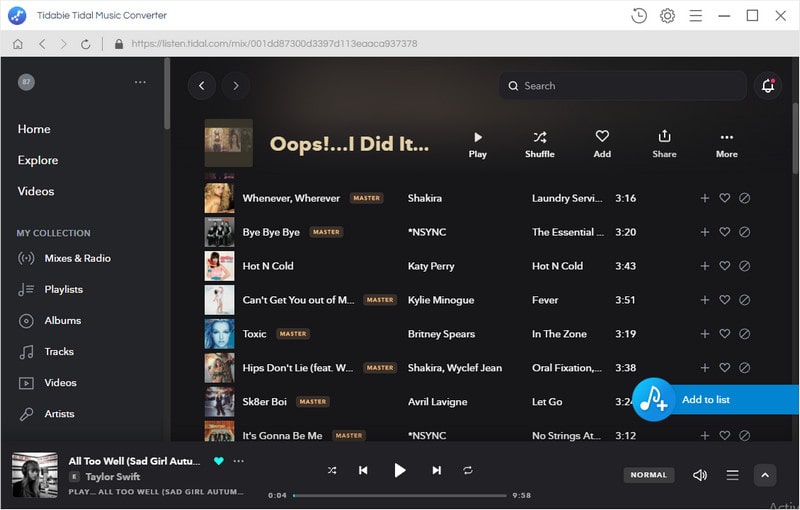Block the Bye Bye Bye track
The width and height of the screenshot is (800, 510).
click(744, 232)
